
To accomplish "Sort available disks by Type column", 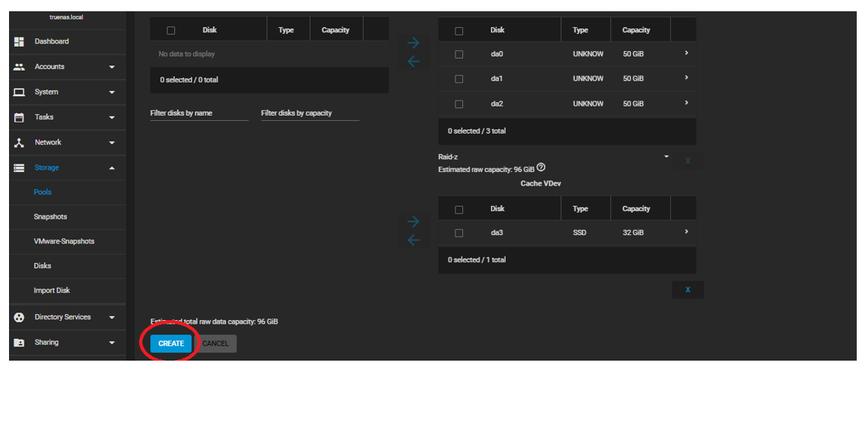I will pyautogui.click(x=286, y=30).
